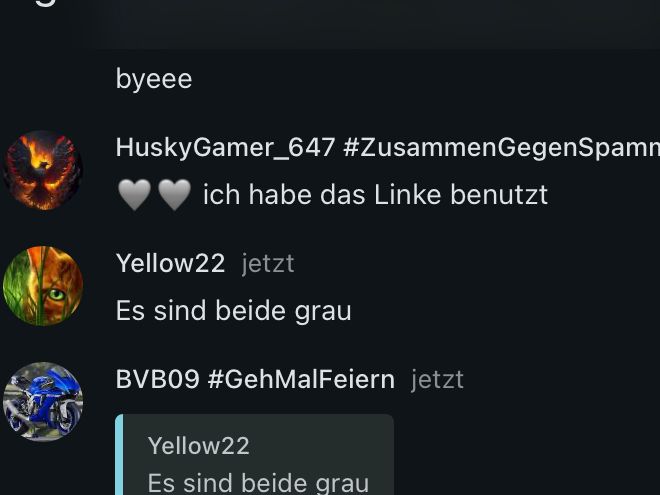Select the HuskyGamer_647 username

pyautogui.click(x=226, y=148)
